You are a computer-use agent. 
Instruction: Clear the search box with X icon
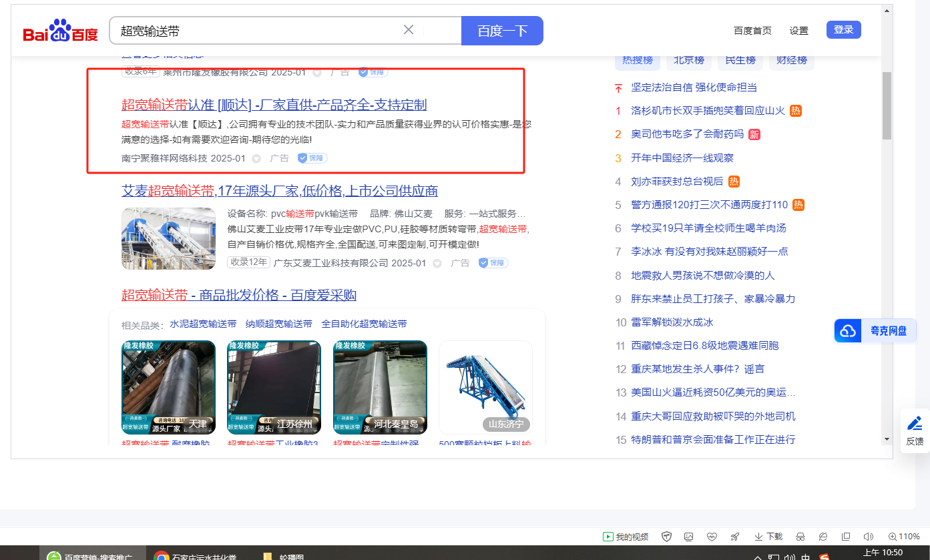coord(409,30)
